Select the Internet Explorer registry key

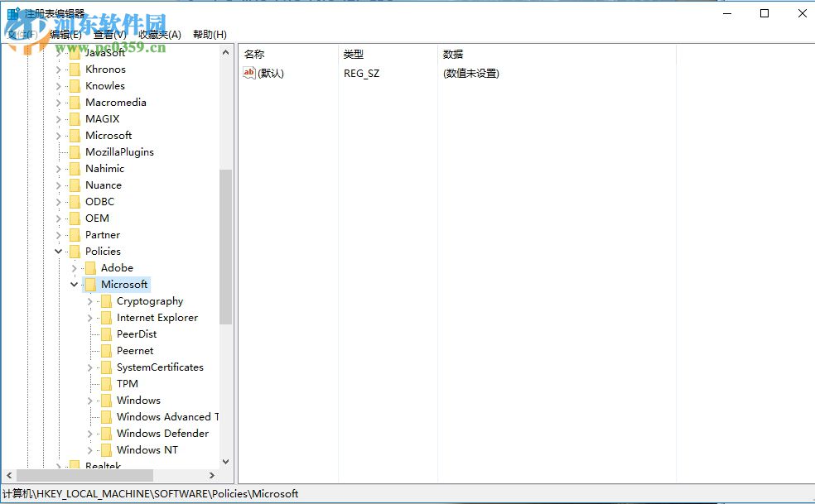coord(157,317)
